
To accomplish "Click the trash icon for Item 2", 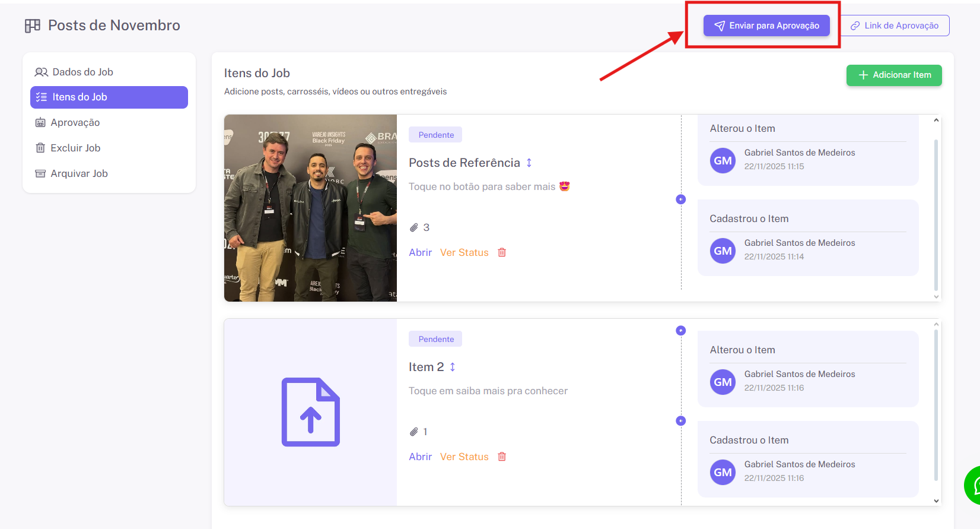I will point(502,457).
